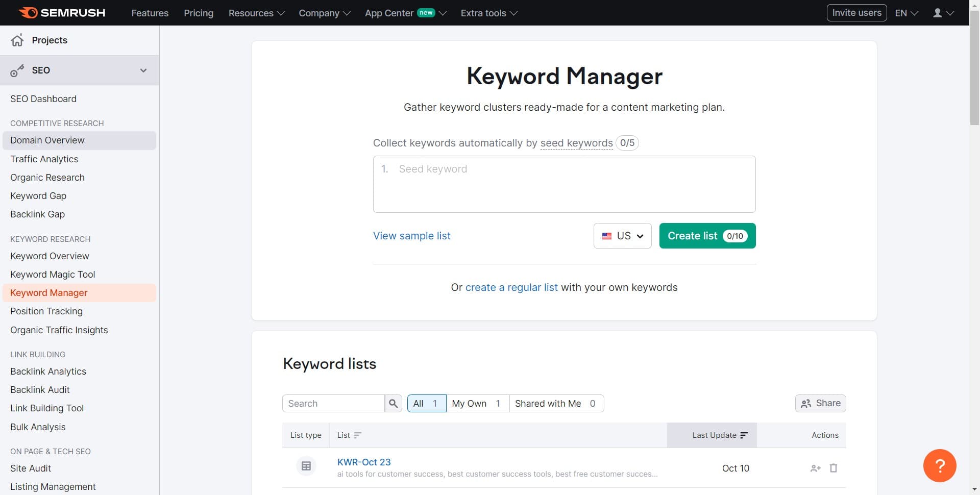980x495 pixels.
Task: Open help via the orange question mark
Action: point(940,465)
